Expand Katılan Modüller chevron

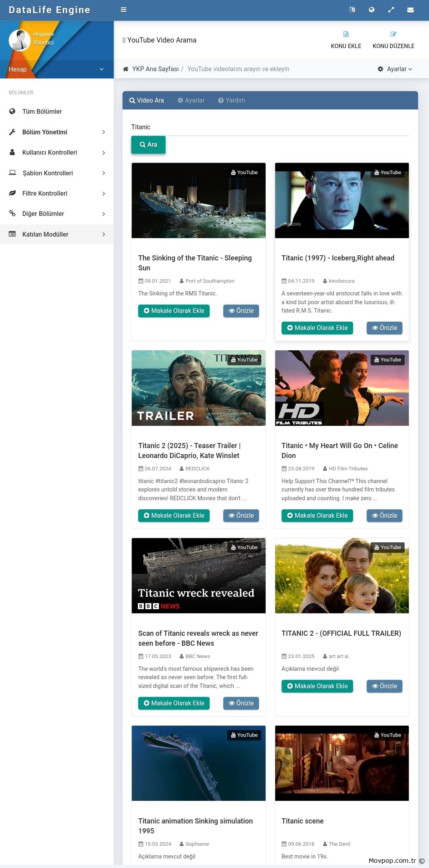point(104,234)
